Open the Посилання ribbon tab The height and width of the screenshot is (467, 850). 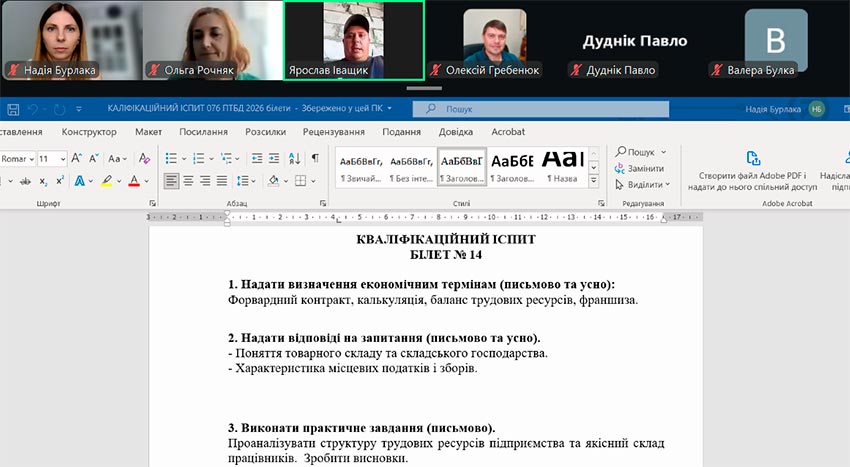203,132
